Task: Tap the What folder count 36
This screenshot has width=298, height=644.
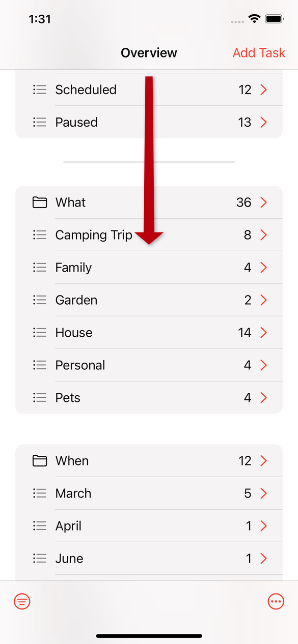Action: [x=244, y=202]
